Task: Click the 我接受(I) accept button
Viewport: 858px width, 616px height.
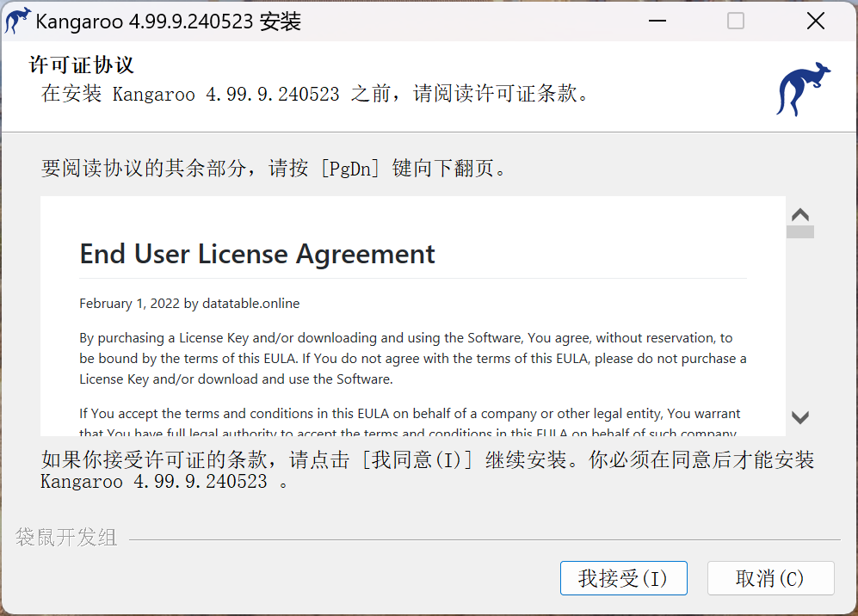Action: point(623,577)
